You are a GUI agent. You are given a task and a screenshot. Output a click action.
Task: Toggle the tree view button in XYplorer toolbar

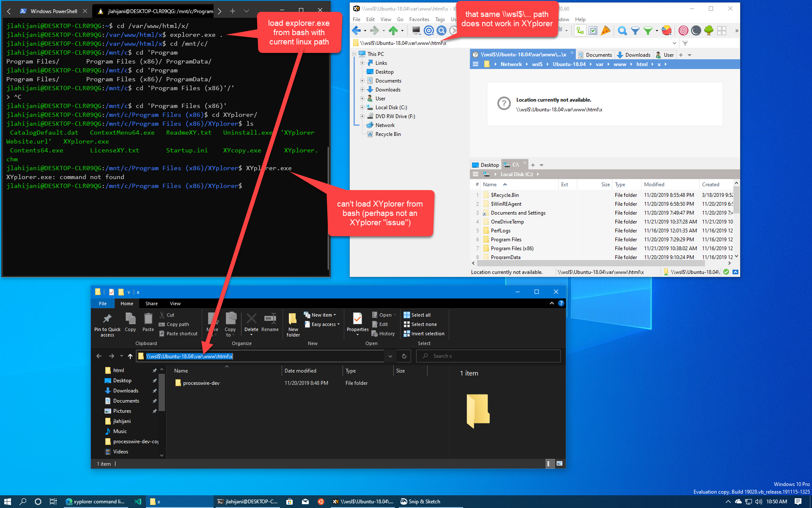click(x=580, y=30)
